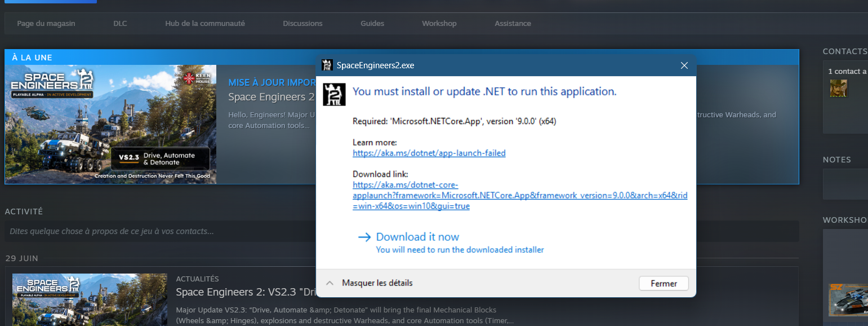Viewport: 868px width, 326px height.
Task: Open the app-launch-failed learn more link
Action: (x=429, y=153)
